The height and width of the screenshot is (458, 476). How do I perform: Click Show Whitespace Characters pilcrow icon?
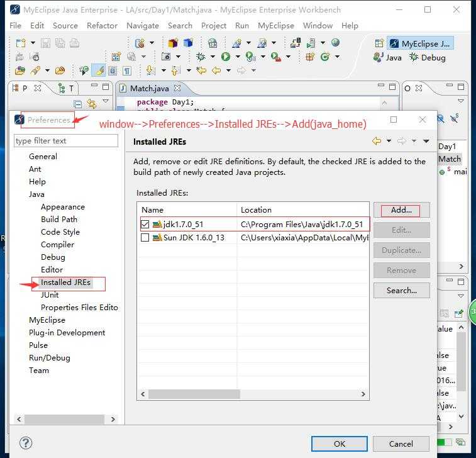click(126, 71)
